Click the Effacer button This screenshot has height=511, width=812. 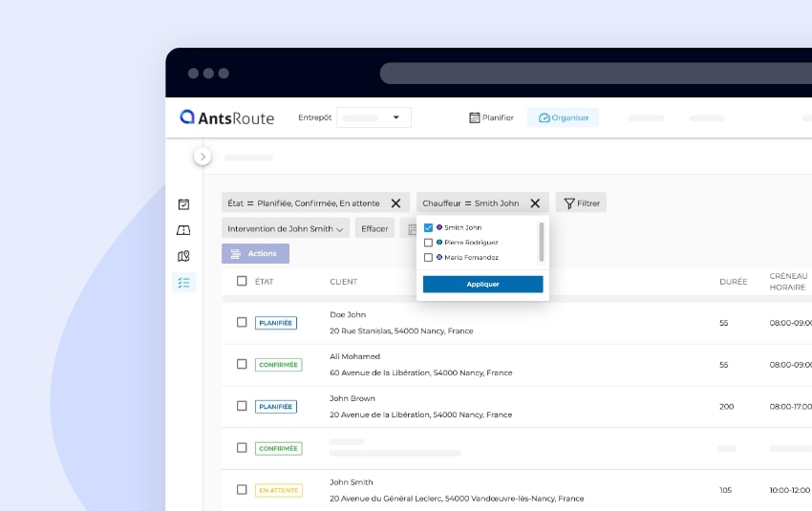[x=374, y=228]
